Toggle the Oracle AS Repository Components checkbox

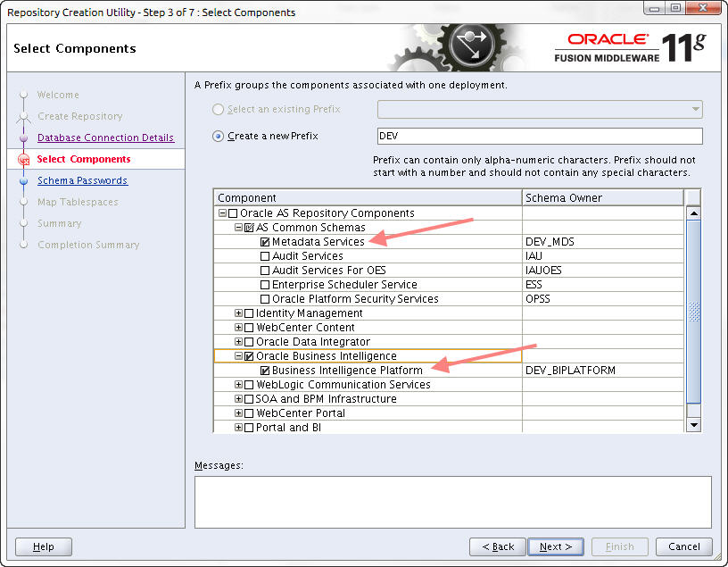point(233,213)
